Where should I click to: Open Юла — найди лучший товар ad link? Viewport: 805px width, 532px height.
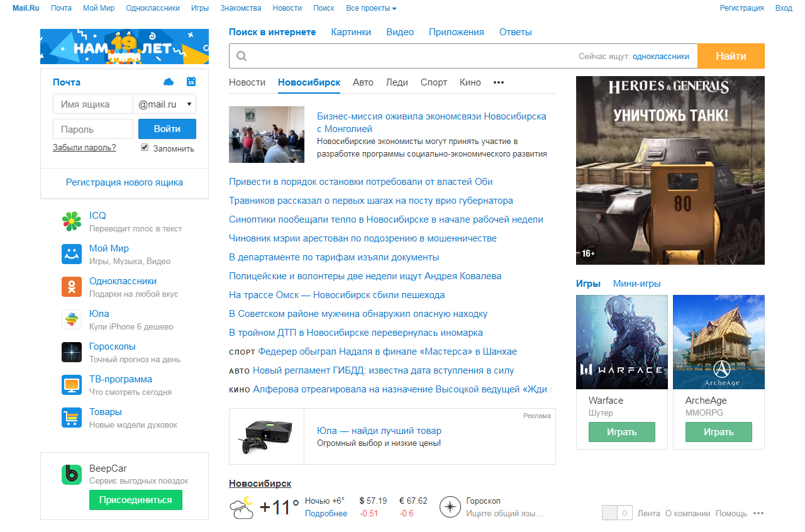click(x=379, y=431)
